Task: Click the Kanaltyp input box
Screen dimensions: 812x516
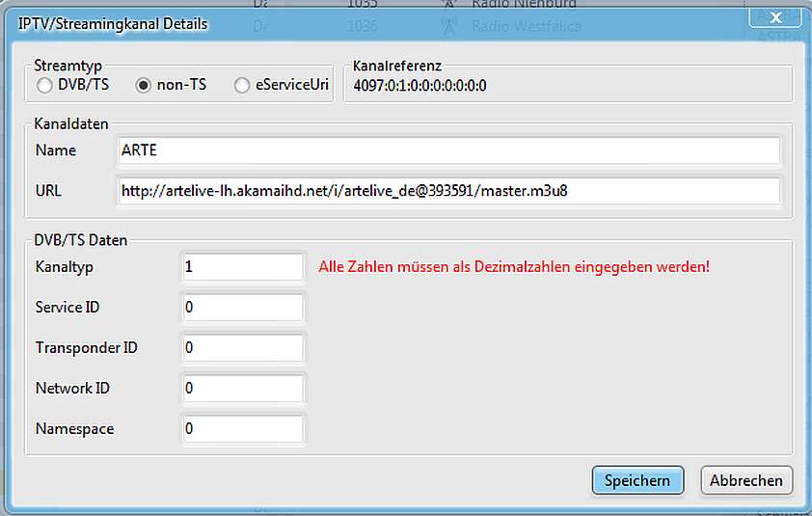Action: click(243, 267)
